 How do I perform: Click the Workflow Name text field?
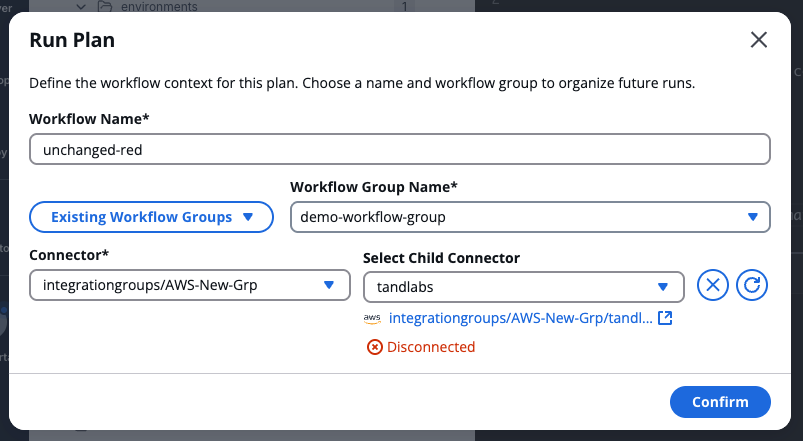pyautogui.click(x=400, y=149)
